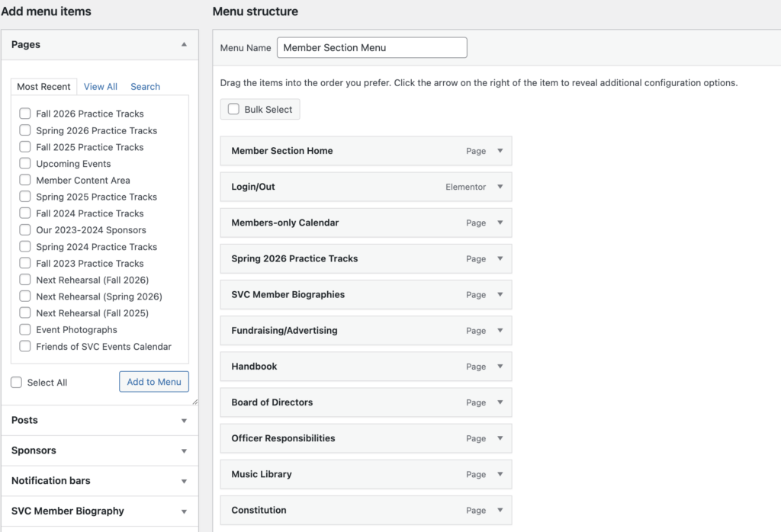
Task: Click the Add to Menu button
Action: pyautogui.click(x=154, y=382)
